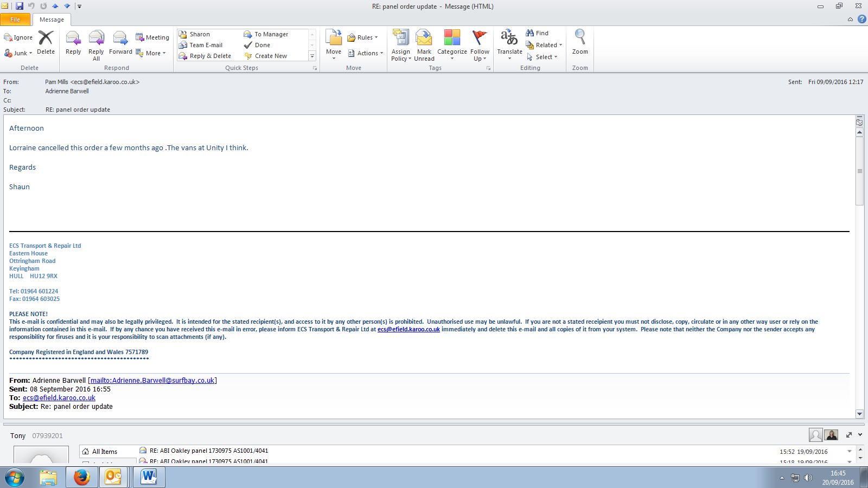Image resolution: width=868 pixels, height=488 pixels.
Task: Open the Move to folder menu
Action: [x=334, y=45]
